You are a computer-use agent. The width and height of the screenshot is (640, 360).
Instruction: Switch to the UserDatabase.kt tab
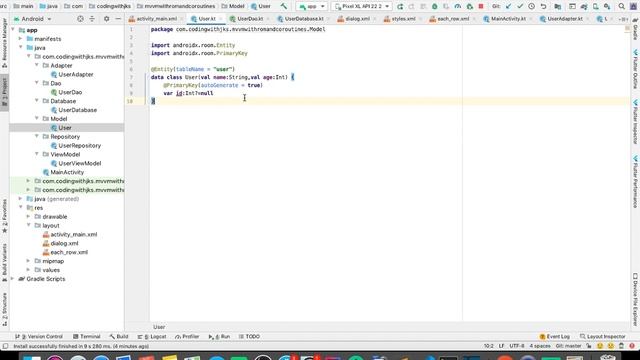[x=303, y=19]
